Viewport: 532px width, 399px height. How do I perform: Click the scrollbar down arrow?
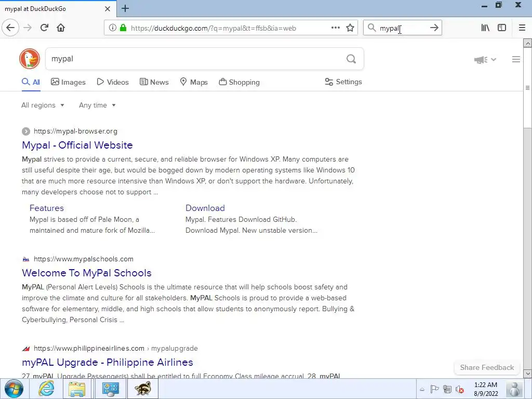tap(527, 374)
